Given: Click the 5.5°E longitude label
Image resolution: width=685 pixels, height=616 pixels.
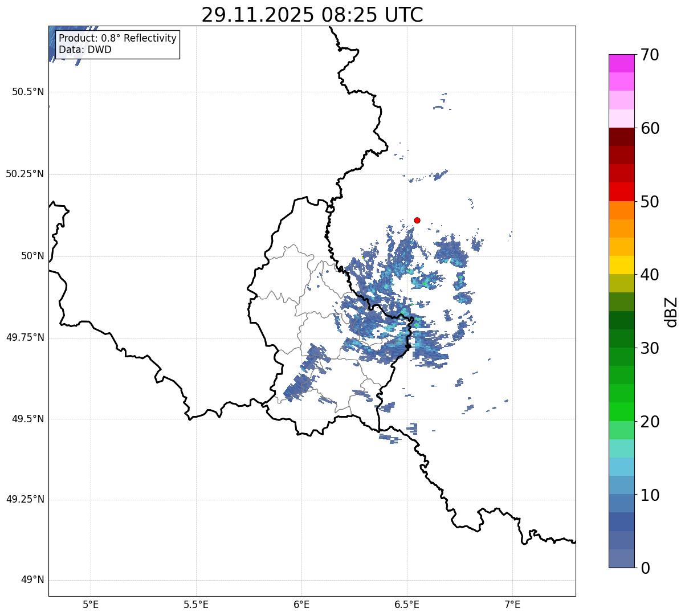Looking at the screenshot, I should pos(196,604).
